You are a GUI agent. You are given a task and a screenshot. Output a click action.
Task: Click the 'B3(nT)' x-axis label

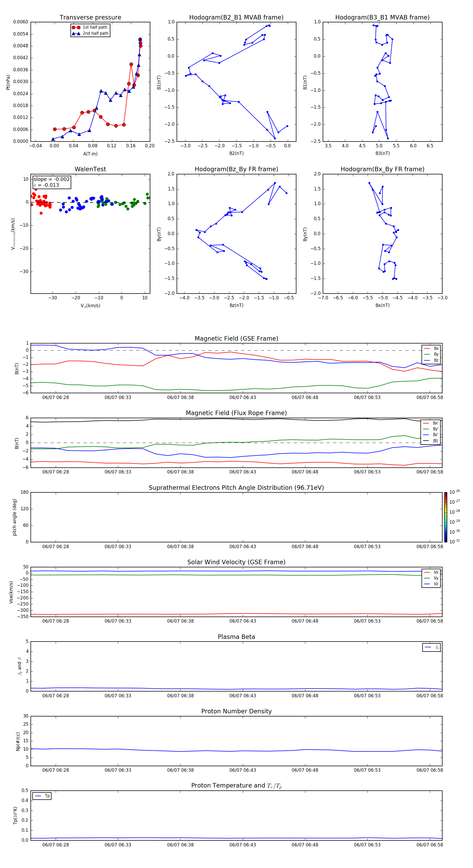[382, 153]
